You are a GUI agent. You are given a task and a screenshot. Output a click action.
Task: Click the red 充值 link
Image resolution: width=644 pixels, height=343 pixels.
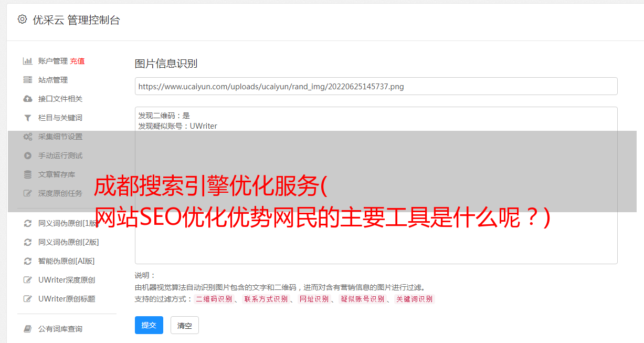tap(77, 61)
